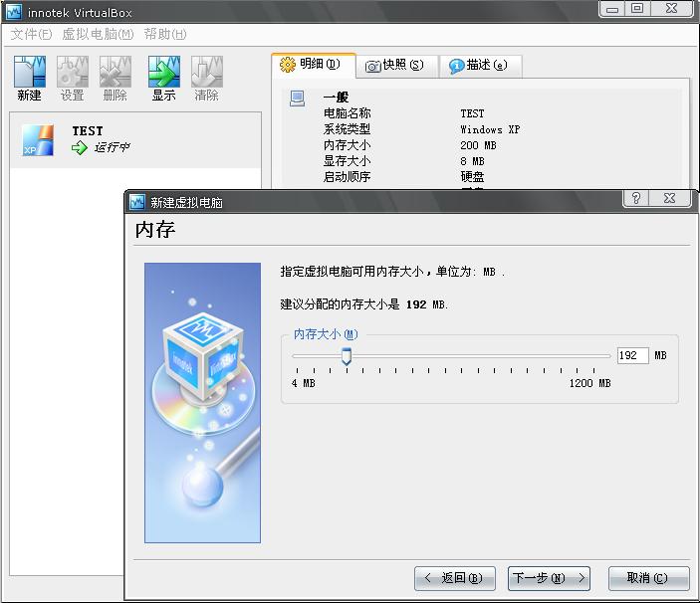Viewport: 700px width, 603px height.
Task: Click the 一般 section heading
Action: pos(336,98)
